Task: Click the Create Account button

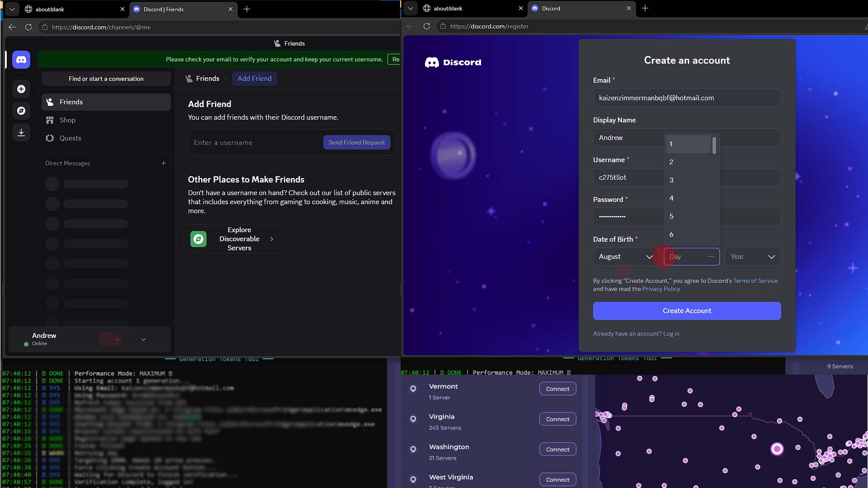Action: [x=687, y=311]
